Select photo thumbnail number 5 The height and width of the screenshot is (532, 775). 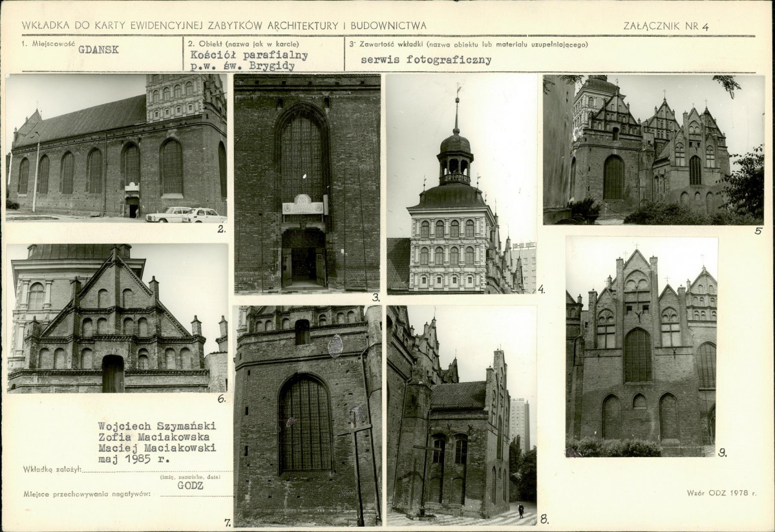tap(653, 149)
